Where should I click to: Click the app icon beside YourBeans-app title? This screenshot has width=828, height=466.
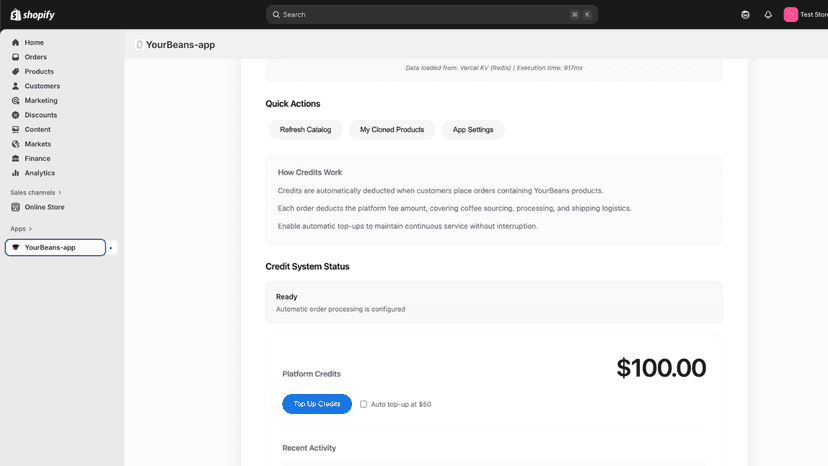[x=139, y=45]
